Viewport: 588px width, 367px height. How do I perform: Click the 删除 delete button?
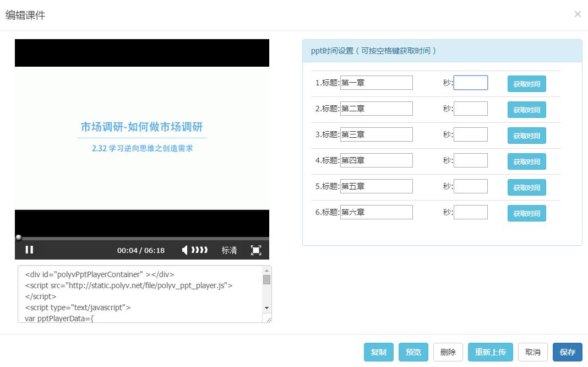[448, 352]
